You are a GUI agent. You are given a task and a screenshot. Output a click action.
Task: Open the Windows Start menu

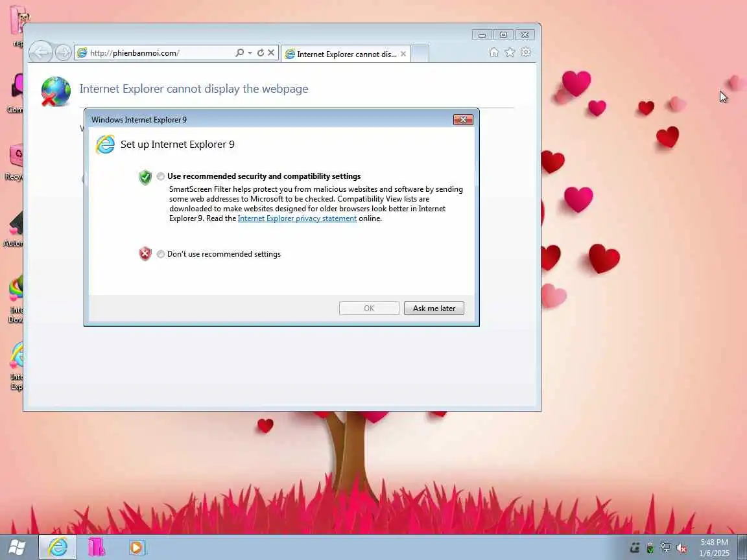pyautogui.click(x=17, y=548)
